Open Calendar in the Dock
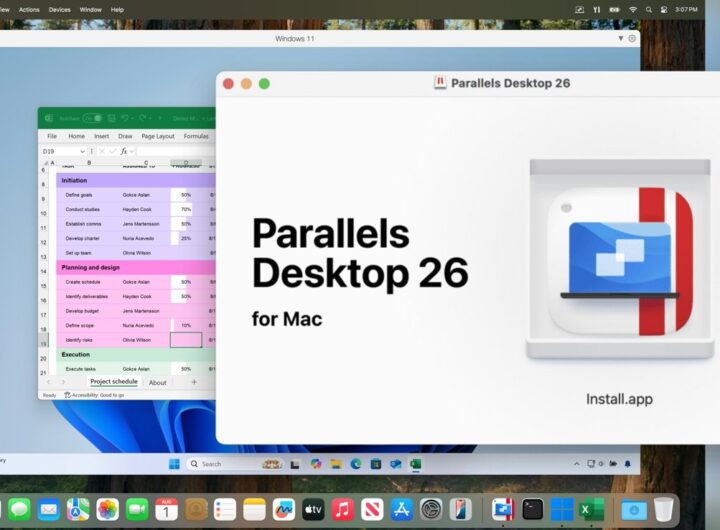Image resolution: width=720 pixels, height=530 pixels. pos(166,509)
